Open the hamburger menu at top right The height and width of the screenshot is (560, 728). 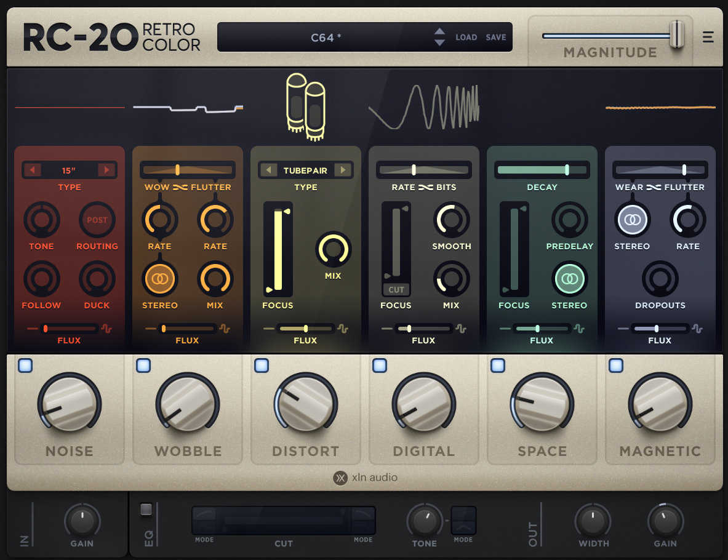[708, 37]
